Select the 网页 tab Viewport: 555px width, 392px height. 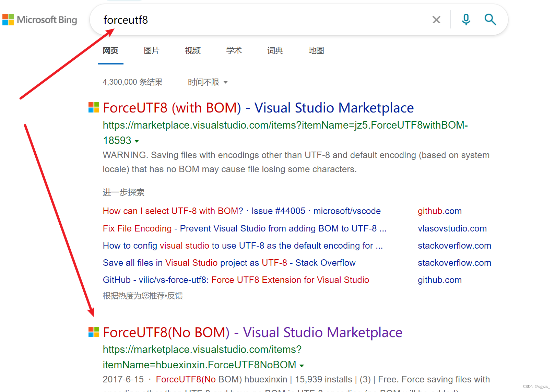pyautogui.click(x=110, y=51)
